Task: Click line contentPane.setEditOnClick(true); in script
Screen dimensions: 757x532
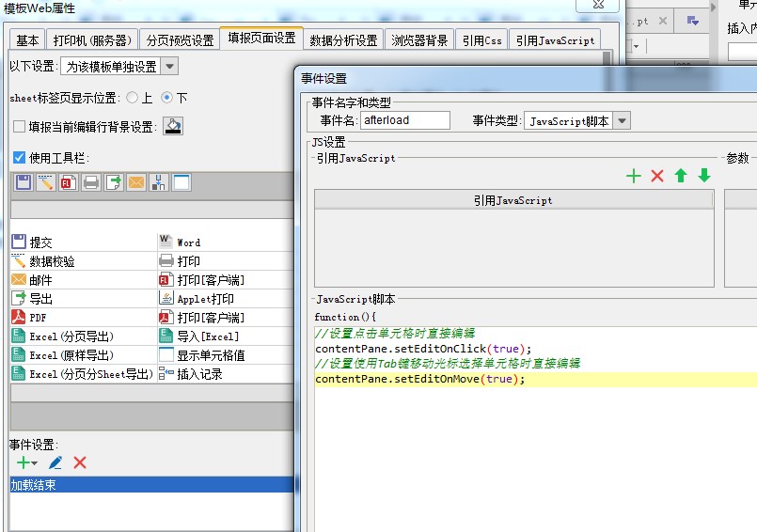Action: (423, 349)
